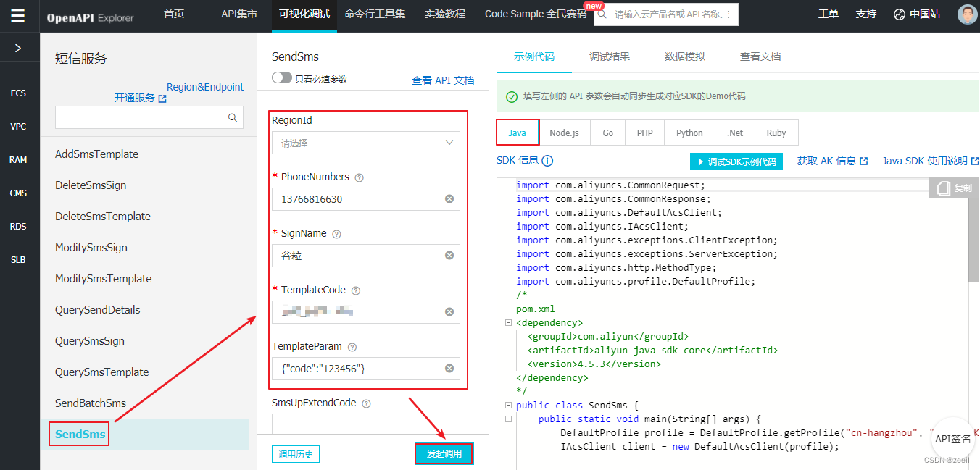
Task: Click the SignName help question icon
Action: (x=336, y=234)
